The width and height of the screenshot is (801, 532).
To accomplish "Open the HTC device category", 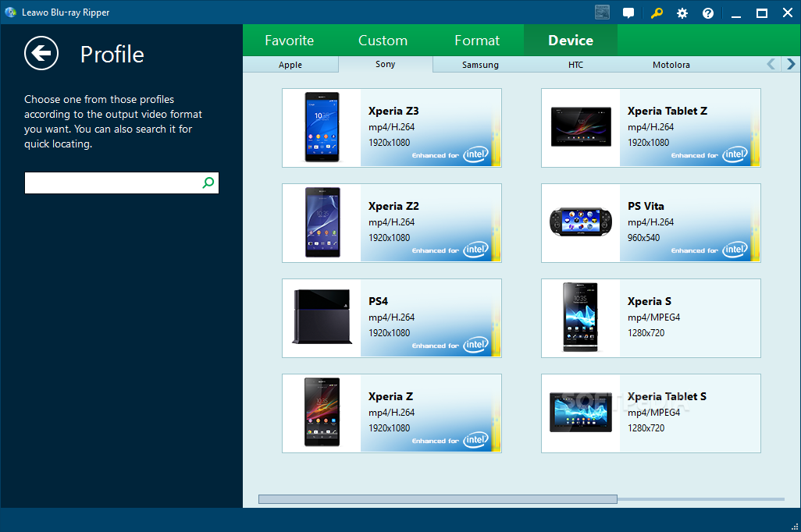I will pos(575,65).
